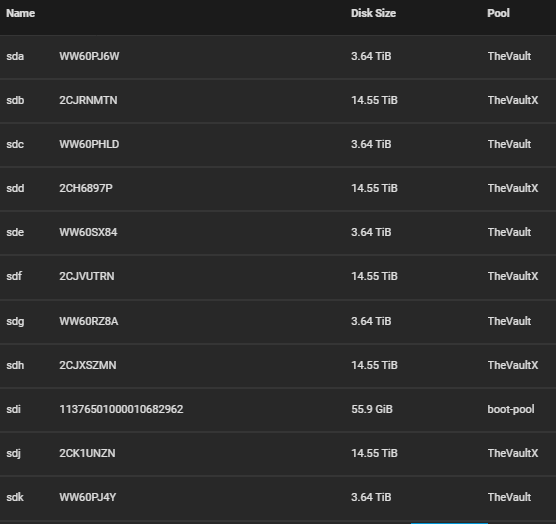556x524 pixels.
Task: Click the 55.9 GiB disk size
Action: click(x=372, y=409)
